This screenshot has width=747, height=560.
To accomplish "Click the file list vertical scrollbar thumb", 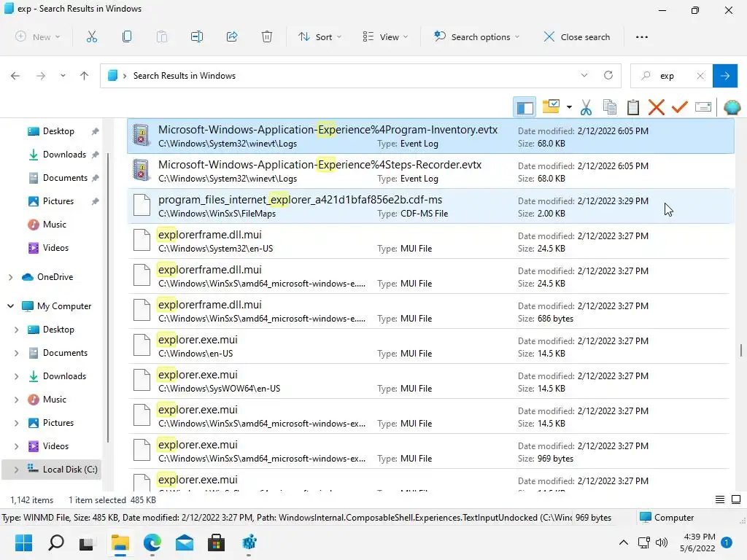I will coord(741,350).
